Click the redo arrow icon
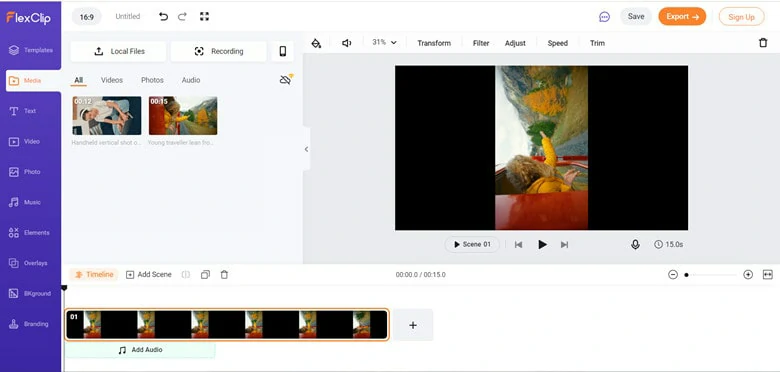This screenshot has height=372, width=780. (x=183, y=16)
